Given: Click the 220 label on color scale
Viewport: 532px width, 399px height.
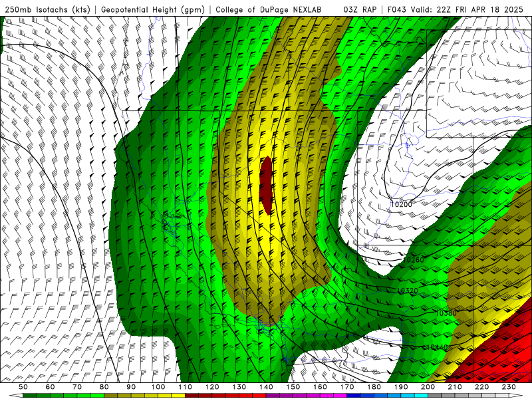Looking at the screenshot, I should pyautogui.click(x=481, y=387).
